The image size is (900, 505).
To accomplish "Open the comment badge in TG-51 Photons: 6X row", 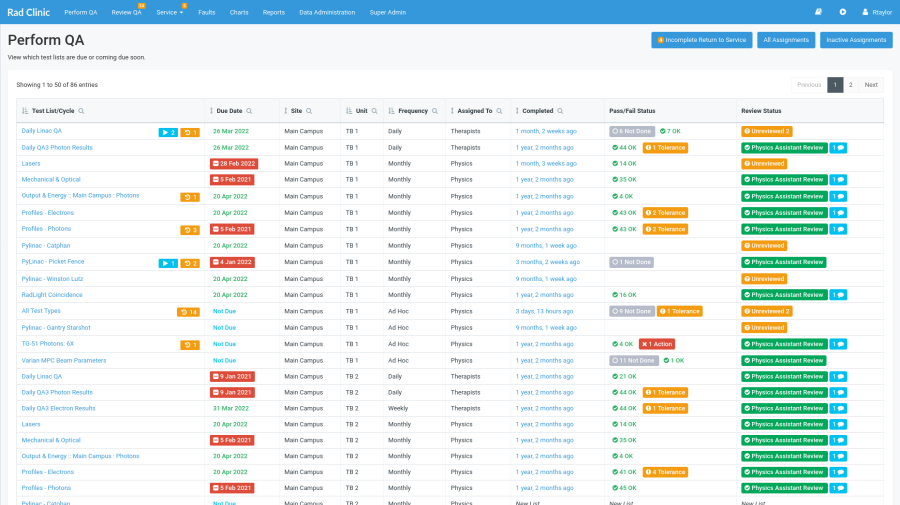I will [839, 344].
